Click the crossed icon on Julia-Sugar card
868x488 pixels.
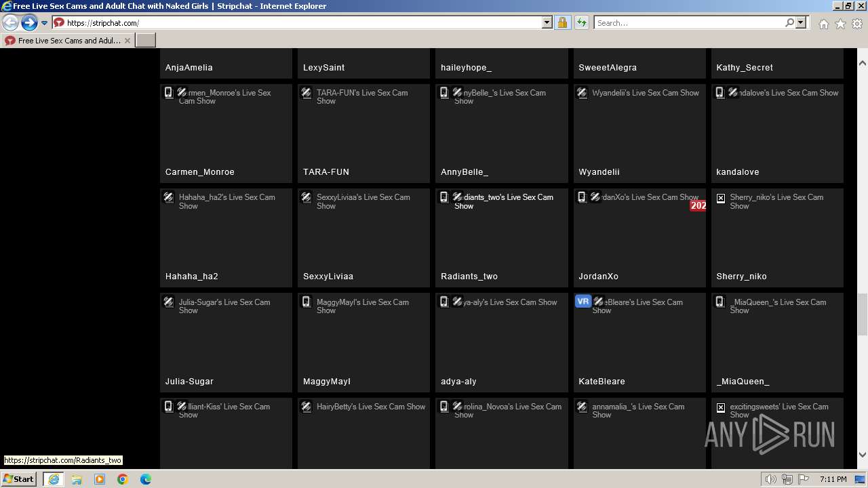(169, 302)
